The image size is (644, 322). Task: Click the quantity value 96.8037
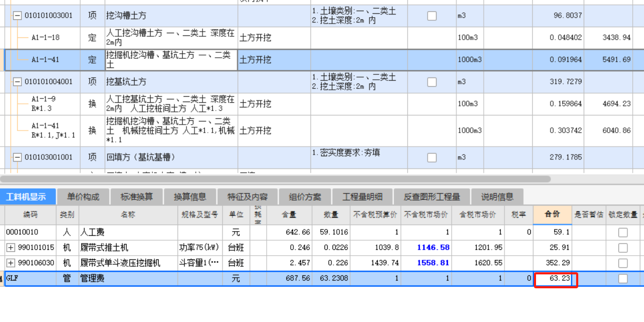(x=568, y=16)
